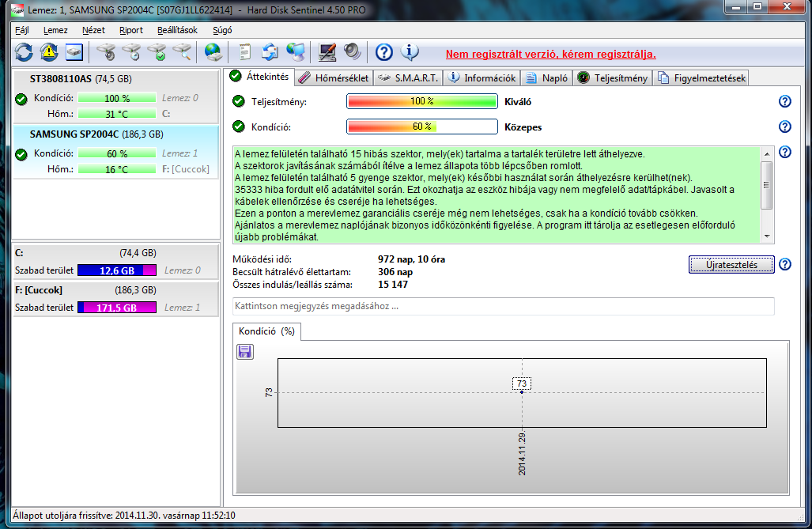Click the Újratesztelés button

click(x=731, y=264)
